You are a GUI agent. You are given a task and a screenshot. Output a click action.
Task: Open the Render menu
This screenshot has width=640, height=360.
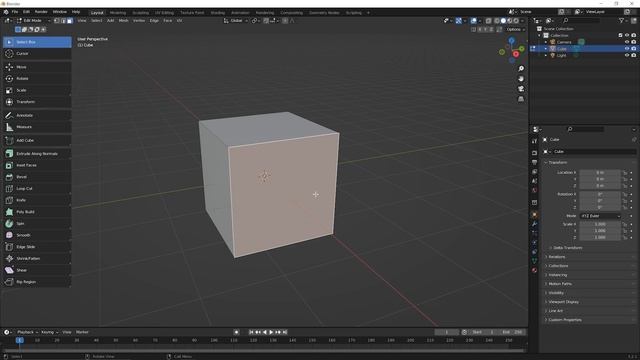41,12
